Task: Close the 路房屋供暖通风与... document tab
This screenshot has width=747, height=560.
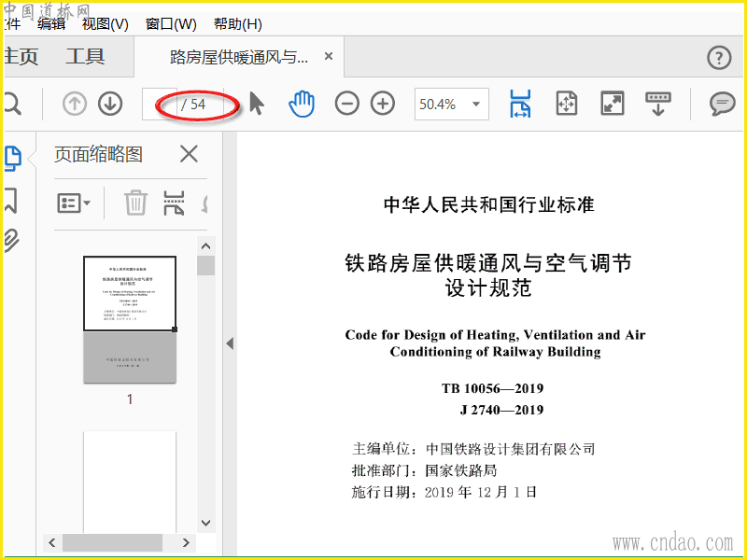Action: point(329,56)
